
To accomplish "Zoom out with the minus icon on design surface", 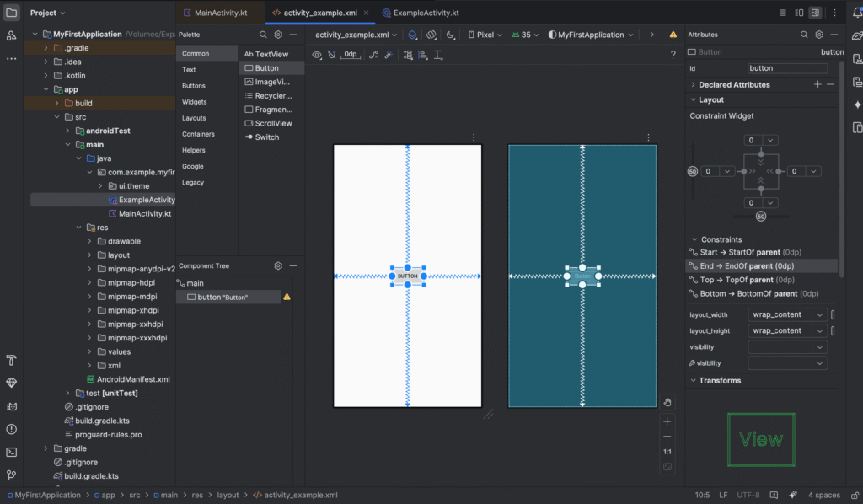I will [x=667, y=437].
